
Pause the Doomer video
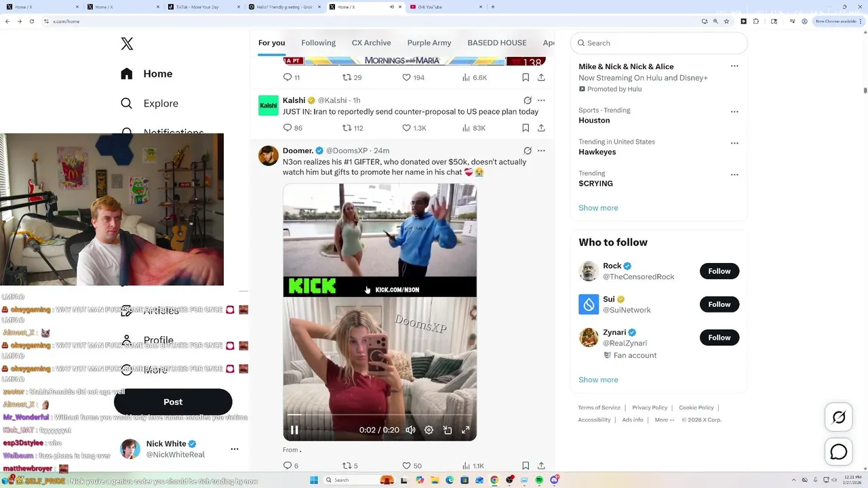[x=294, y=430]
